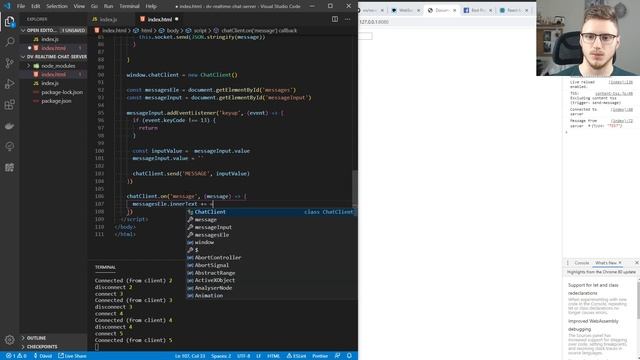Open the Terminal menu
640x360 pixels.
(x=129, y=6)
